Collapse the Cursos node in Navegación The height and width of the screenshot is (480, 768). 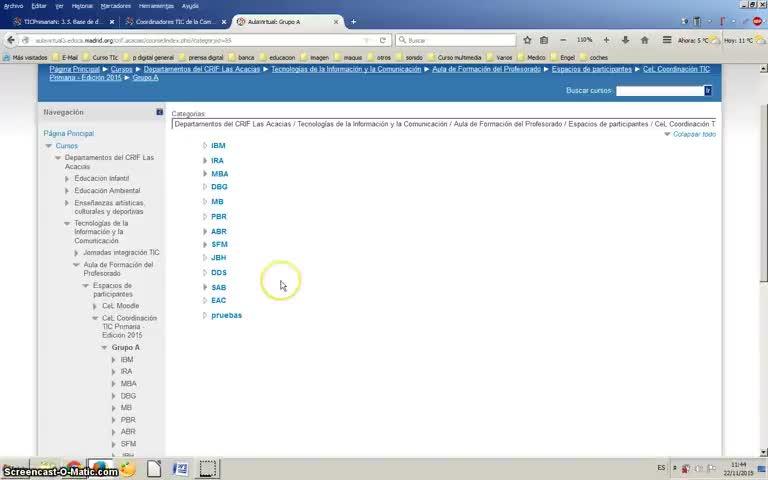pyautogui.click(x=48, y=146)
